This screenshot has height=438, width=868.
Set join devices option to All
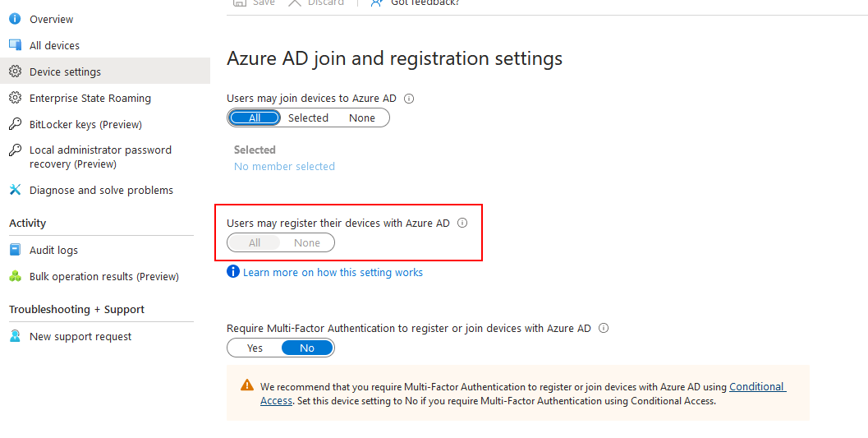click(x=255, y=118)
